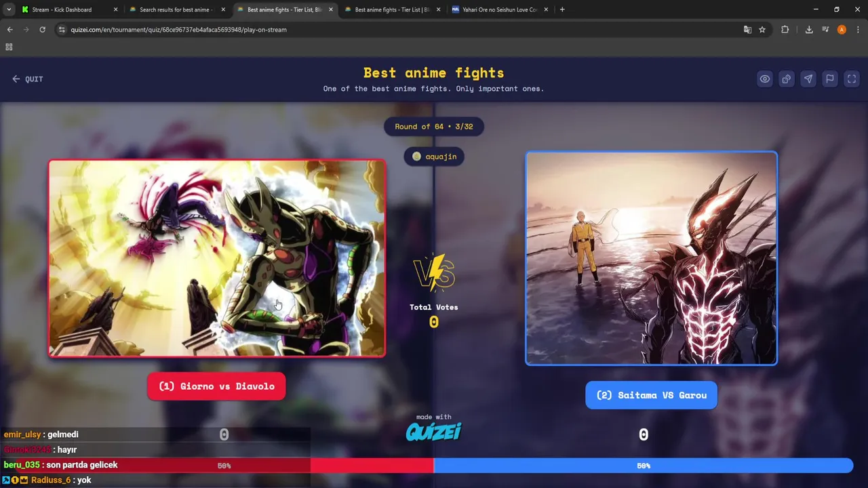Click Round of 64 • 3/32 indicator
This screenshot has width=868, height=488.
(434, 127)
